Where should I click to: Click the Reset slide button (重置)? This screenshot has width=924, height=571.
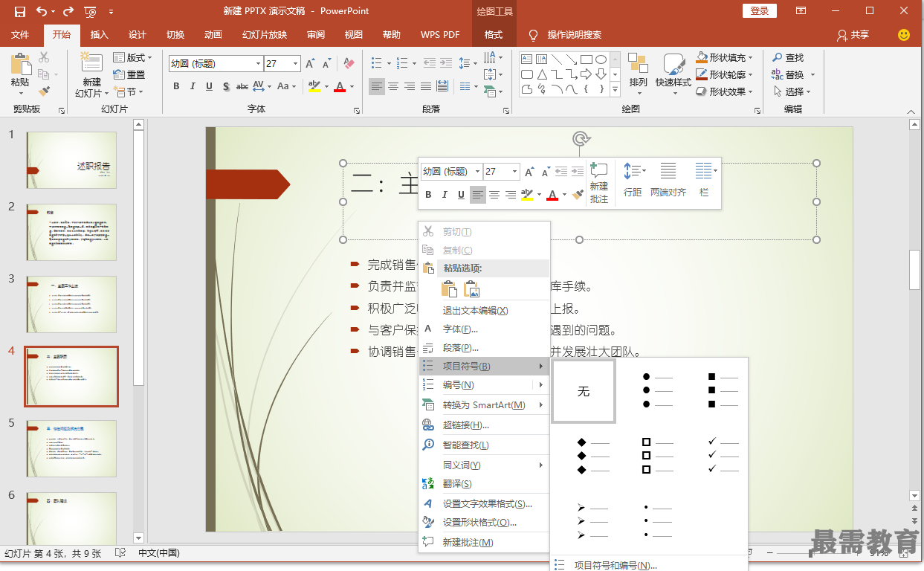point(129,74)
